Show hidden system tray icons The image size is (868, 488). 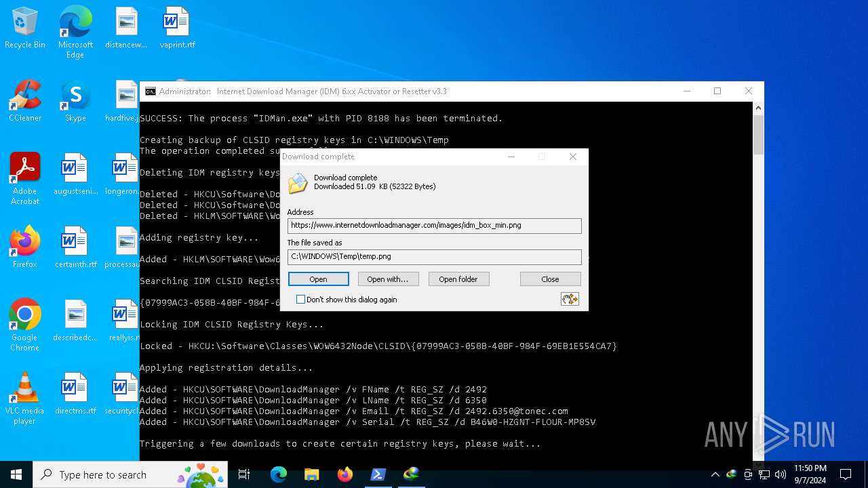coord(715,474)
